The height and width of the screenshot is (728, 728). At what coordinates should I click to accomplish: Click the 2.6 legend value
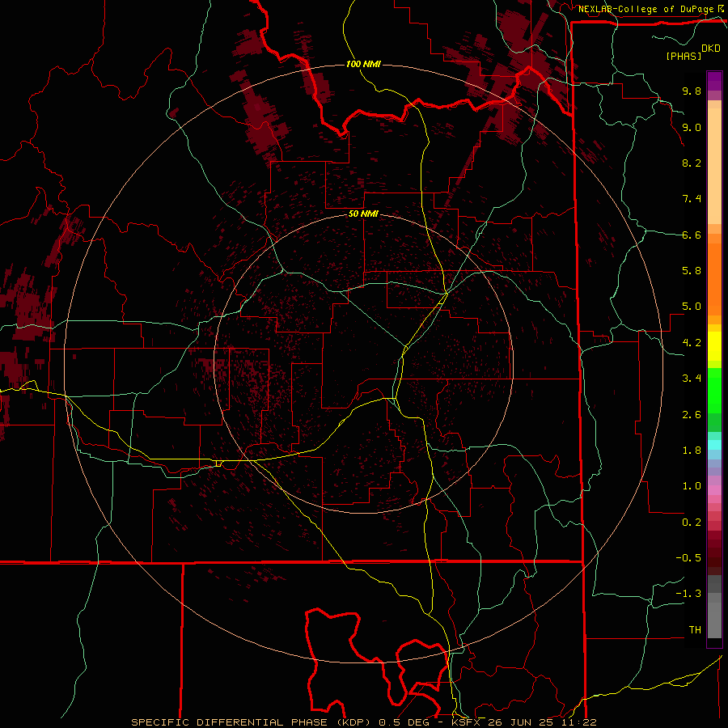click(x=692, y=415)
